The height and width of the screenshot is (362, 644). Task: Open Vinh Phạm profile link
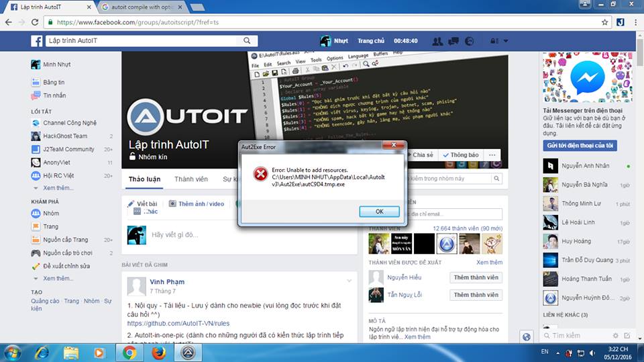167,282
